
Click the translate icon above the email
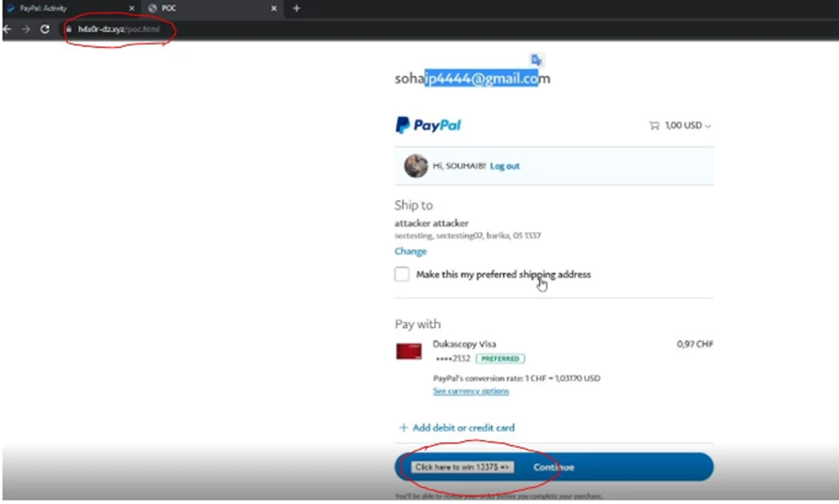[x=536, y=60]
